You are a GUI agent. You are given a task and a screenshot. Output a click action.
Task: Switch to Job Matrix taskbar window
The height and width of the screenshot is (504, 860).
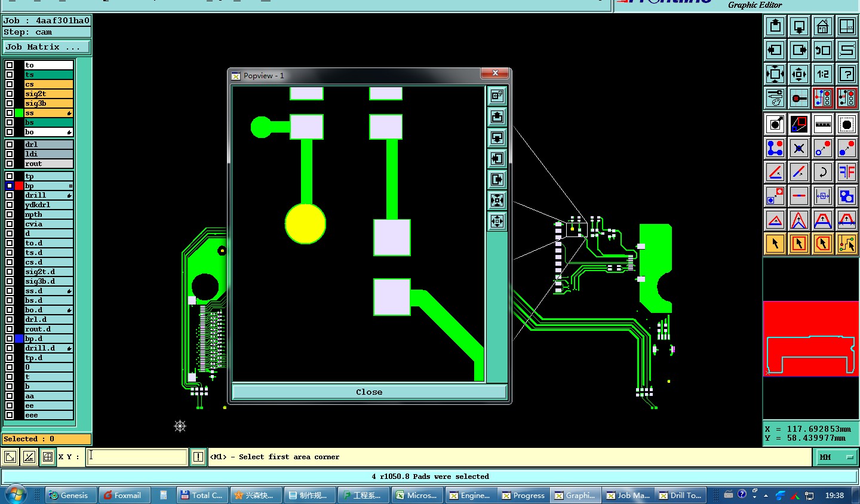[x=628, y=495]
